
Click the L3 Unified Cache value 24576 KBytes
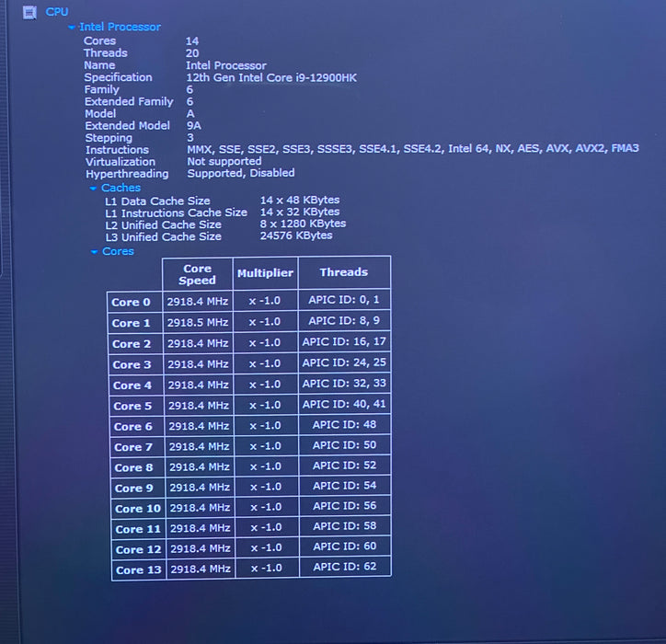(x=296, y=236)
